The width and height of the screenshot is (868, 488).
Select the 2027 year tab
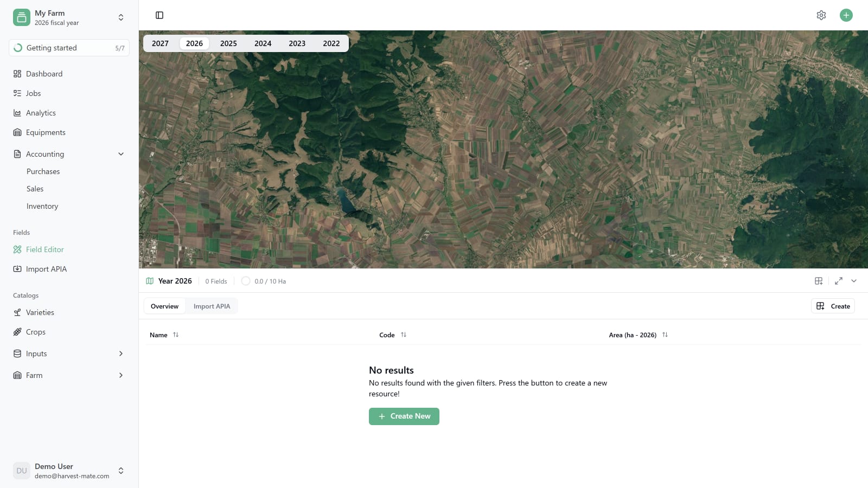pos(160,43)
